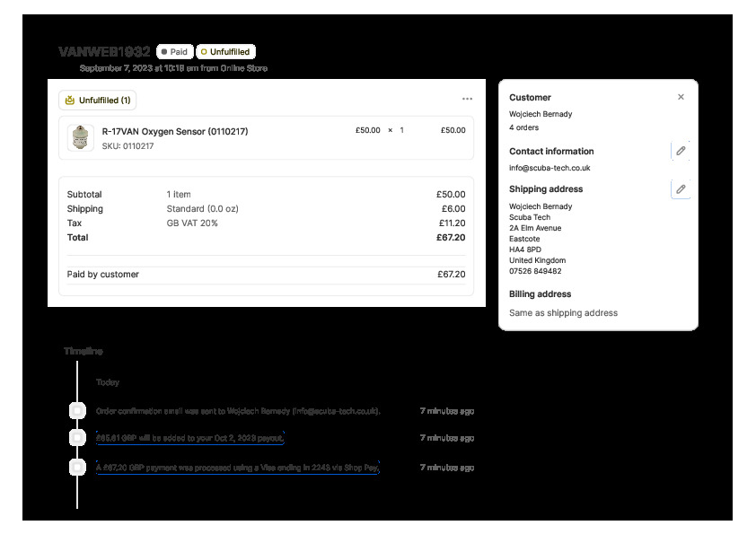756x534 pixels.
Task: View the customer profile for Wojciech Bernady
Action: (x=541, y=114)
